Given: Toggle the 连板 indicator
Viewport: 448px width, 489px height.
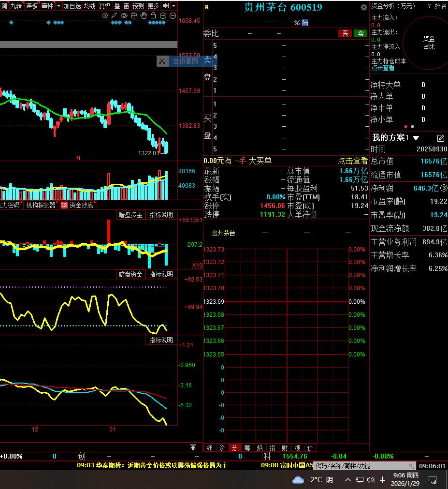Looking at the screenshot, I should 32,6.
